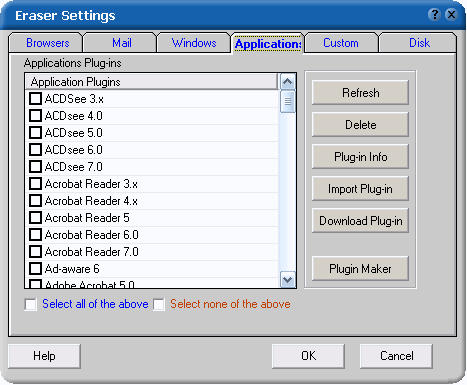
Task: Go to the Custom tab
Action: pos(341,43)
